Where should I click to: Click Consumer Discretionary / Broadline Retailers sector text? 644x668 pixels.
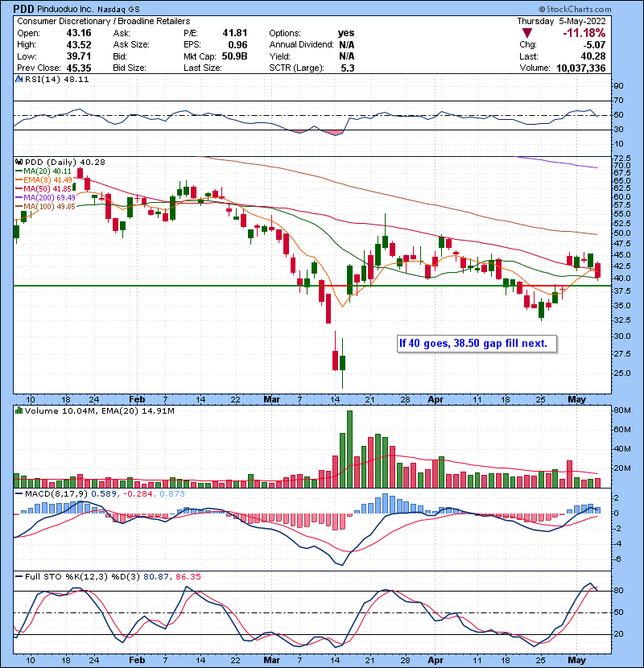(104, 21)
